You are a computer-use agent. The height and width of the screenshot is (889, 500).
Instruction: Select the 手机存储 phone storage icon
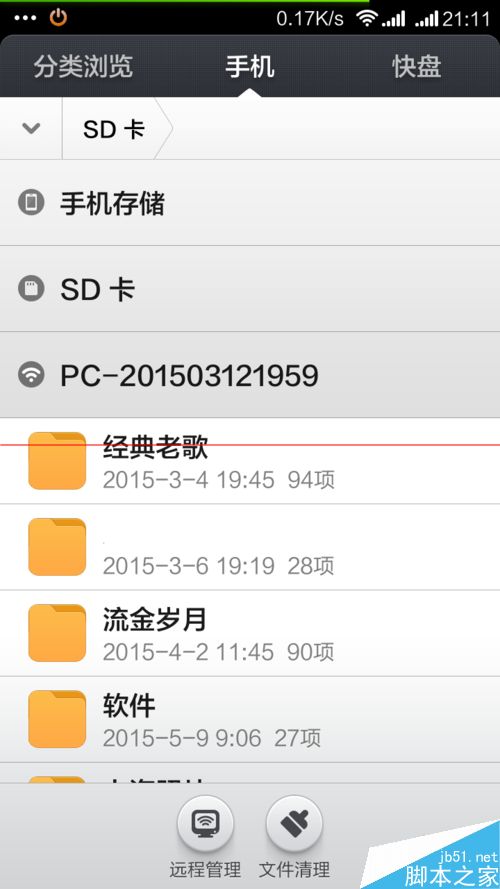click(31, 203)
